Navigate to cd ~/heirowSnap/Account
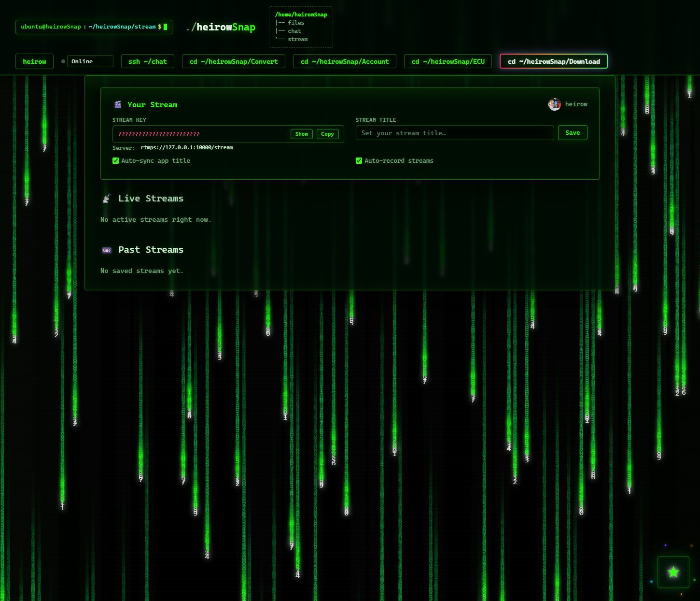 coord(345,61)
